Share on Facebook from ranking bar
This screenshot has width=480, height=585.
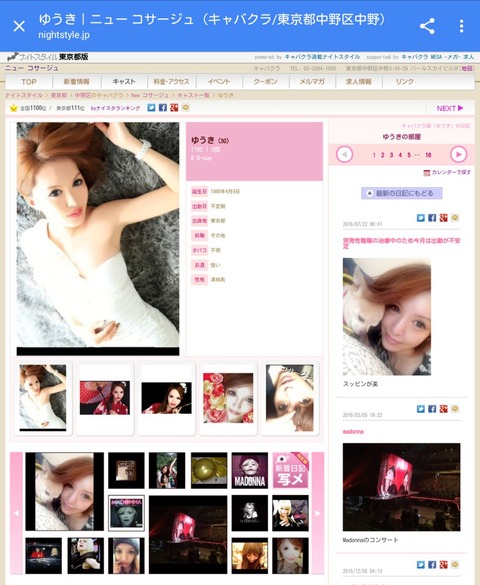[163, 107]
